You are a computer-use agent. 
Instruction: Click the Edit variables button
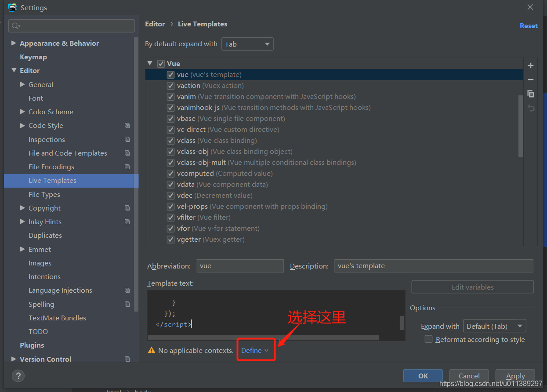[473, 287]
